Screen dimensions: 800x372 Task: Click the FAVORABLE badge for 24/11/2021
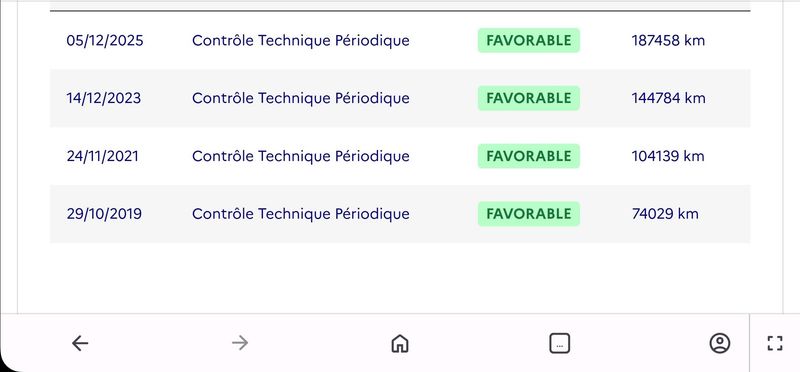(x=529, y=156)
